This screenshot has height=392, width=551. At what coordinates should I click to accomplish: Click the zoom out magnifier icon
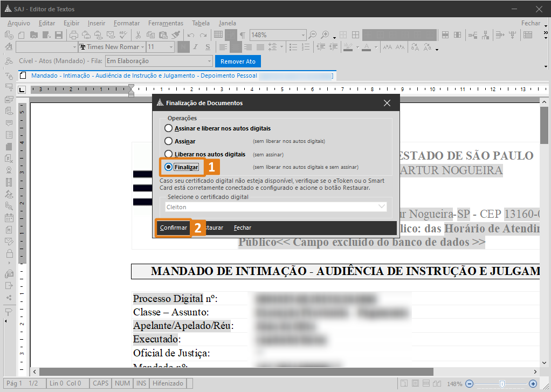pyautogui.click(x=312, y=35)
